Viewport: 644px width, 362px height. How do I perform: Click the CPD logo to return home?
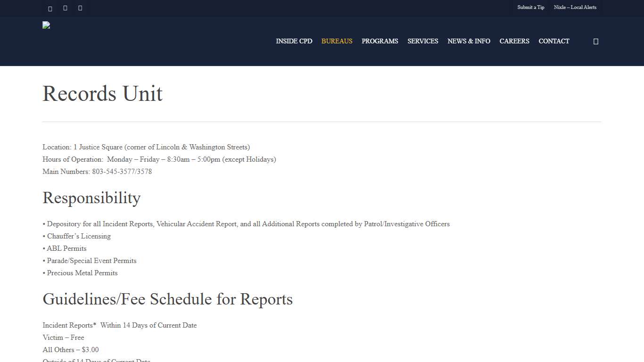coord(46,25)
